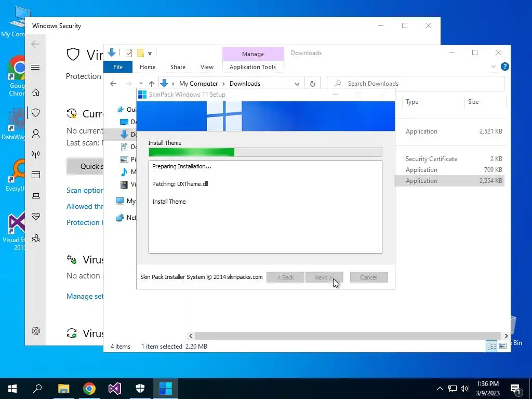
Task: Open recent locations dropdown arrow
Action: coord(141,84)
